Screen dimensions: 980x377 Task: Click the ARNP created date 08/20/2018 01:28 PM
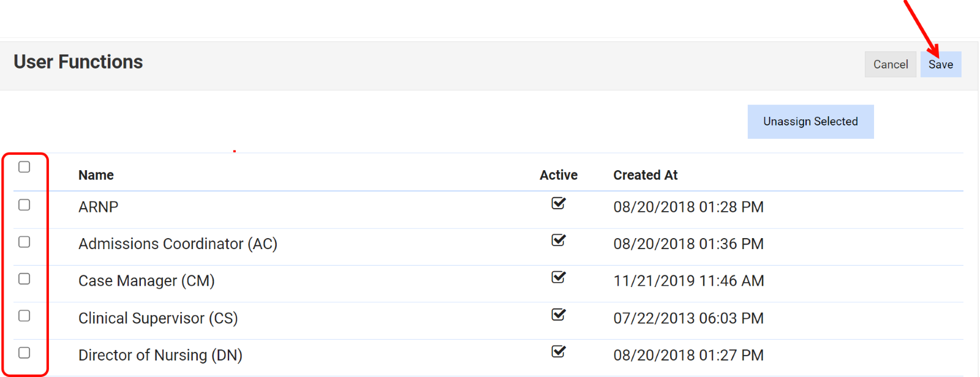tap(688, 207)
